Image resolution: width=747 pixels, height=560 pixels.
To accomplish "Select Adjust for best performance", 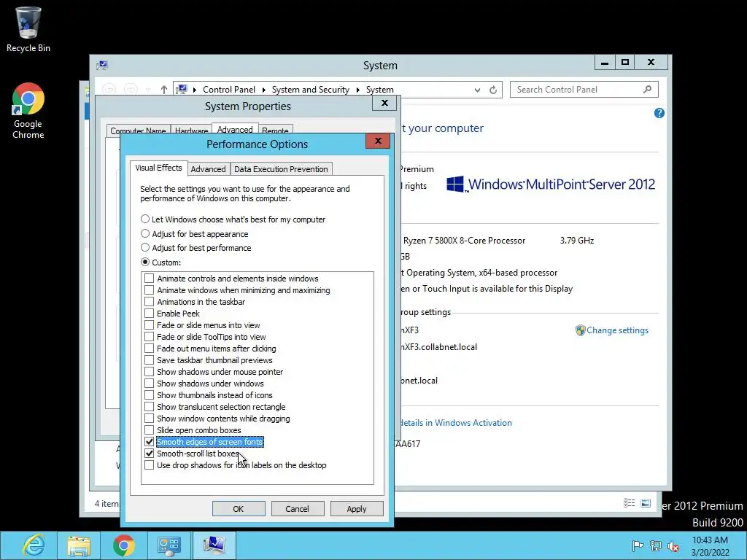I will [x=145, y=248].
